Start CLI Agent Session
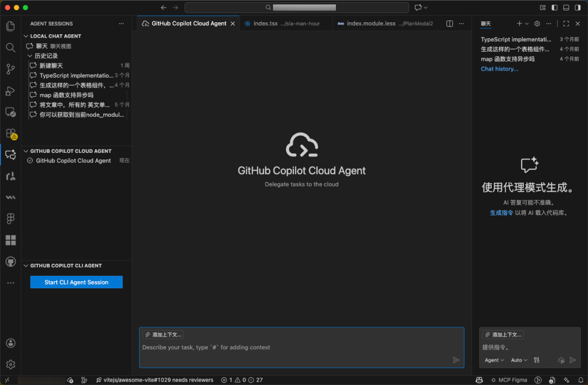This screenshot has height=385, width=588. (77, 282)
